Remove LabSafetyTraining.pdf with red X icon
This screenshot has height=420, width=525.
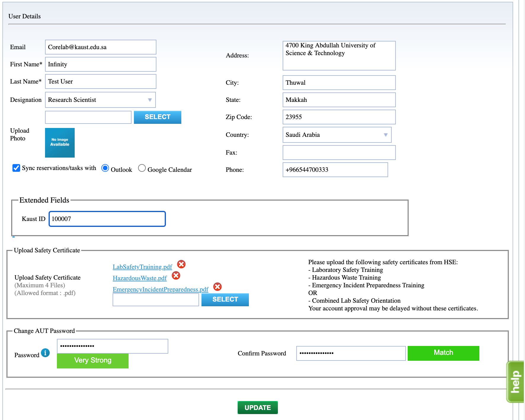tap(181, 264)
